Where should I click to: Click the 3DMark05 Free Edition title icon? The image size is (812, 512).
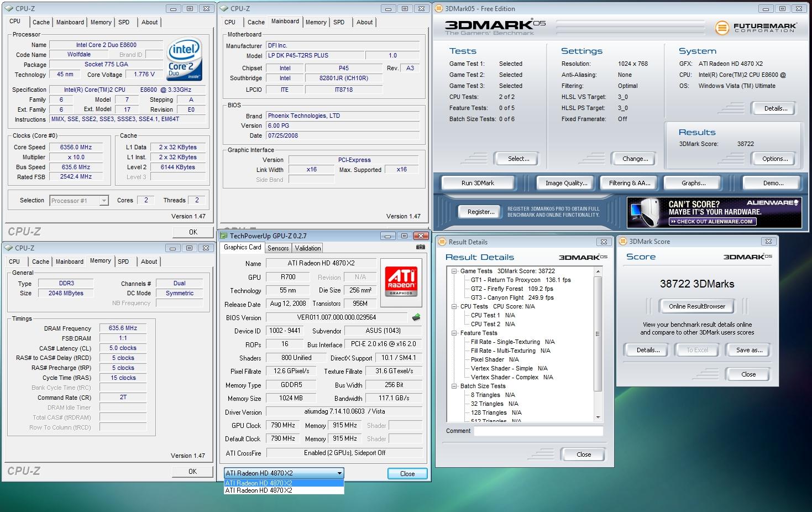pyautogui.click(x=439, y=8)
